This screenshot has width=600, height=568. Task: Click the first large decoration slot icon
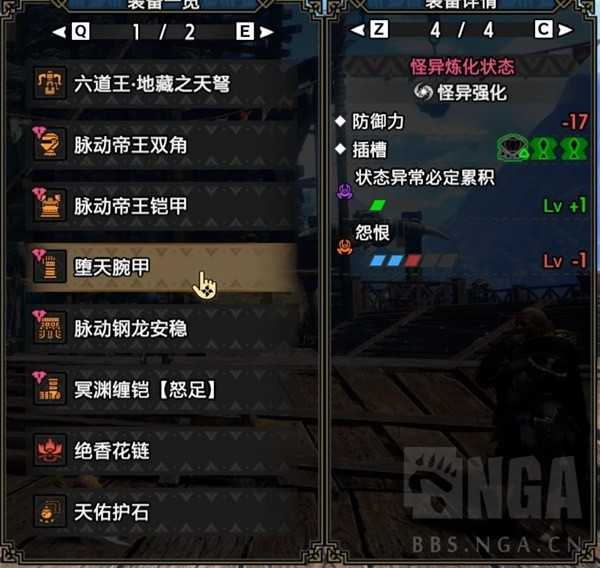(512, 149)
